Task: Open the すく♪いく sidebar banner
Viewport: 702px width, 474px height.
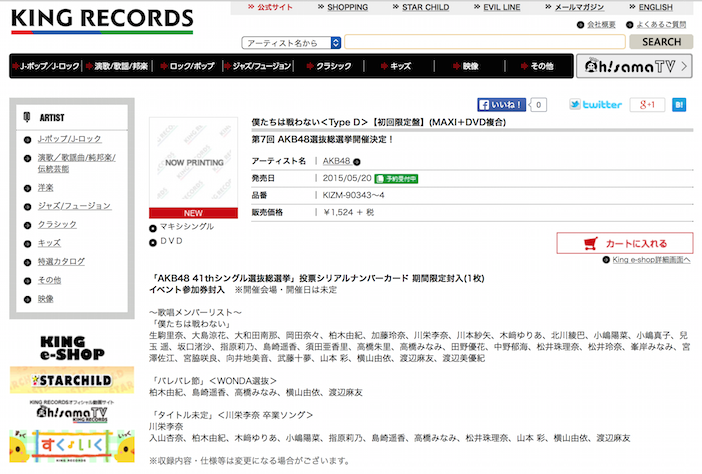Action: (x=72, y=446)
